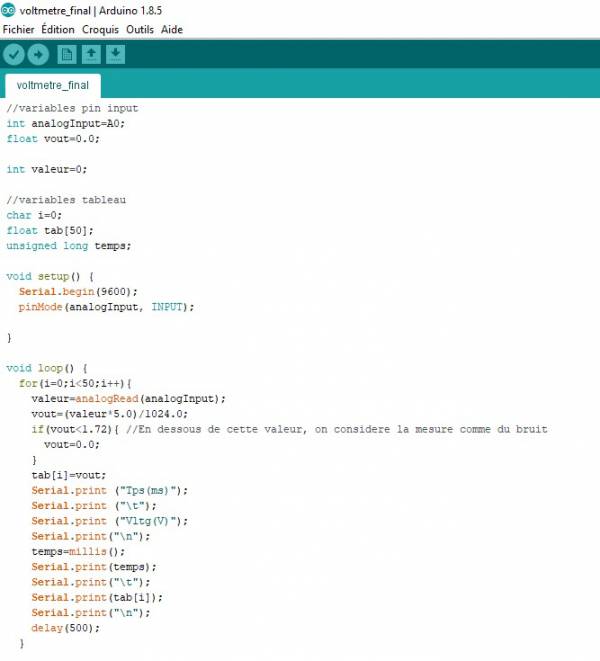Click the Arduino logo in the title bar
600x661 pixels.
pyautogui.click(x=9, y=10)
